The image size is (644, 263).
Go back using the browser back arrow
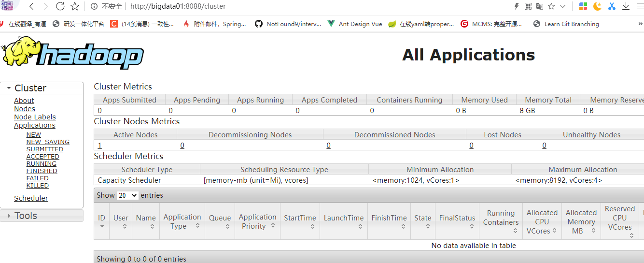31,6
